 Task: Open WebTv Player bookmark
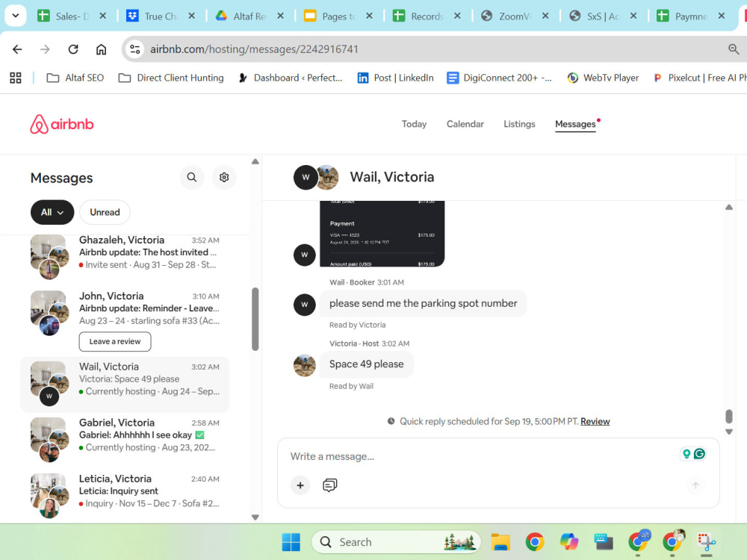(x=603, y=78)
